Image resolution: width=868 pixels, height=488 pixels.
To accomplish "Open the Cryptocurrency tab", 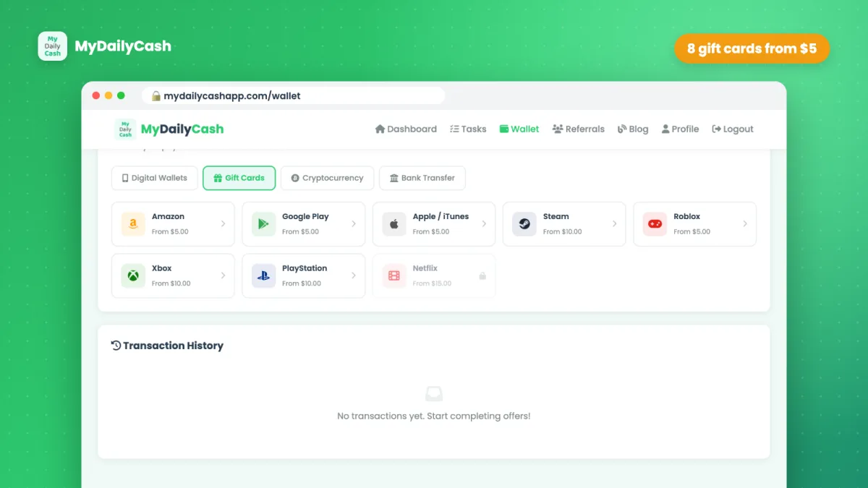I will click(x=328, y=178).
